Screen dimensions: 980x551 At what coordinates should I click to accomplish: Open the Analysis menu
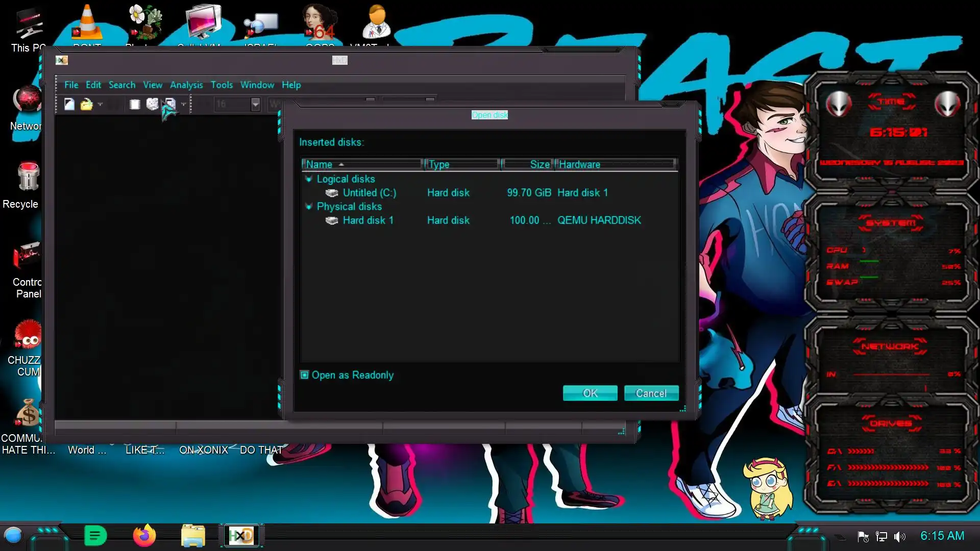click(186, 85)
